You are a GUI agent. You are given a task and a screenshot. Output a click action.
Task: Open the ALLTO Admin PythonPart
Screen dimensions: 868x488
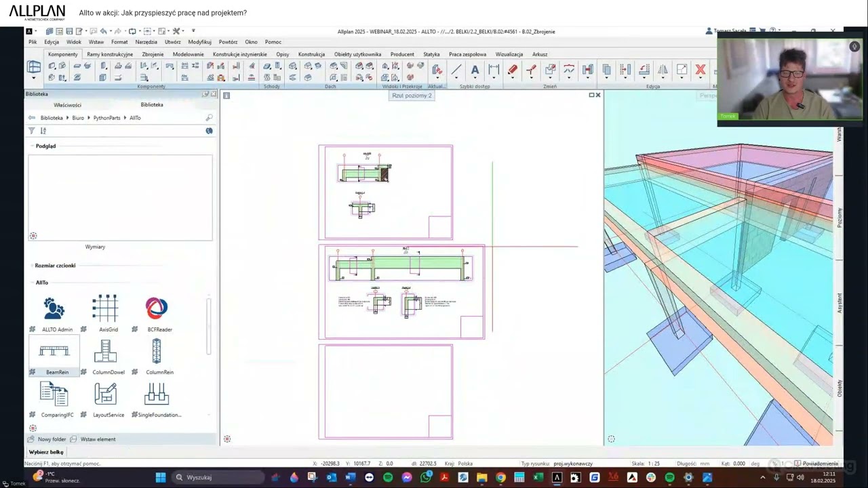click(x=54, y=313)
